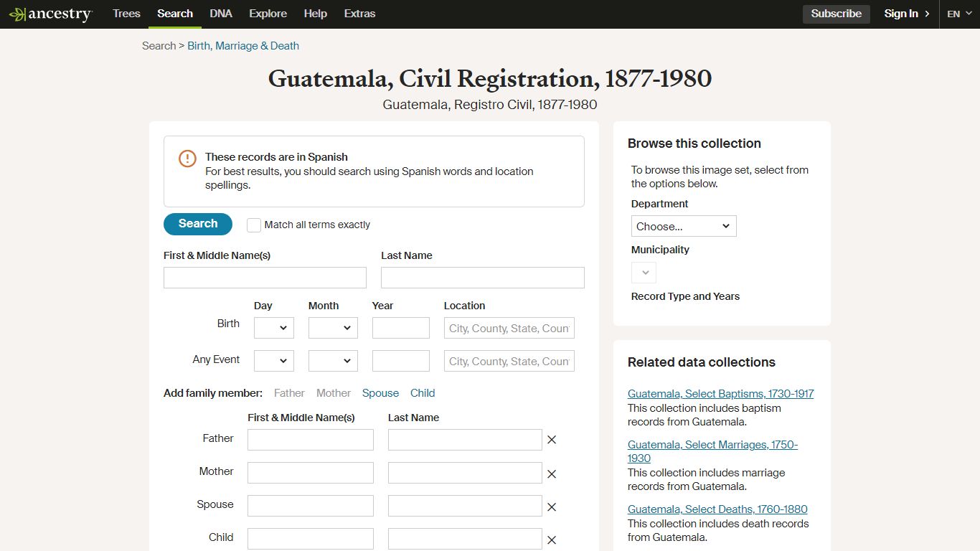Open the Extras menu
Screen dimensions: 980x551
coord(359,14)
